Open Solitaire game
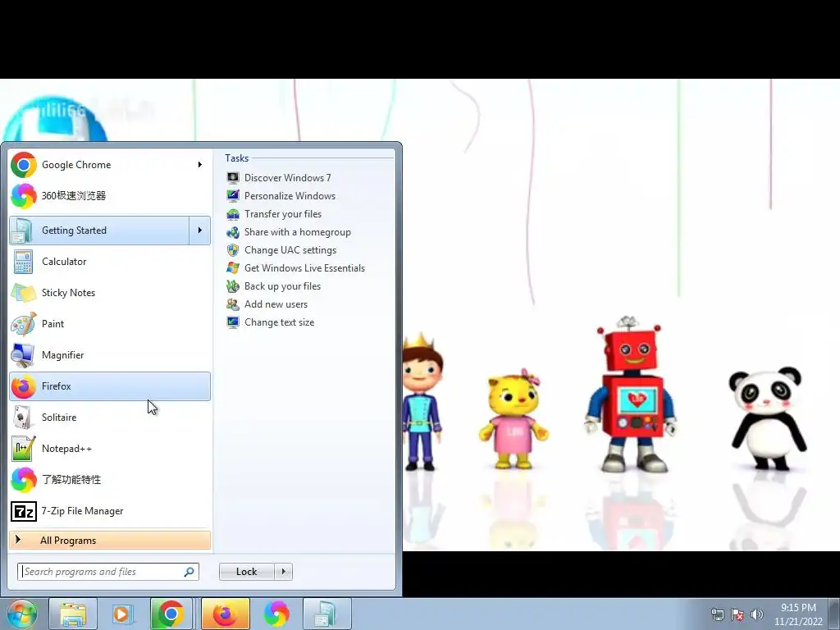 coord(110,418)
